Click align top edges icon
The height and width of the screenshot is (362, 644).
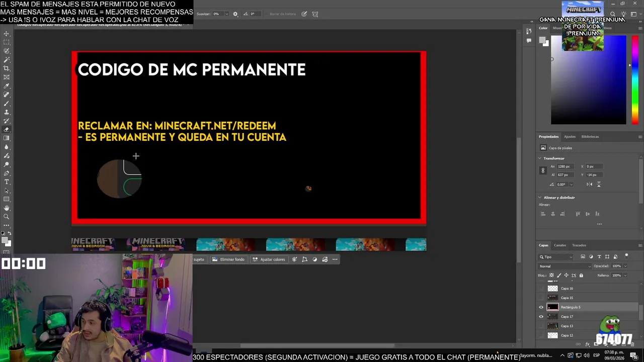pyautogui.click(x=578, y=214)
